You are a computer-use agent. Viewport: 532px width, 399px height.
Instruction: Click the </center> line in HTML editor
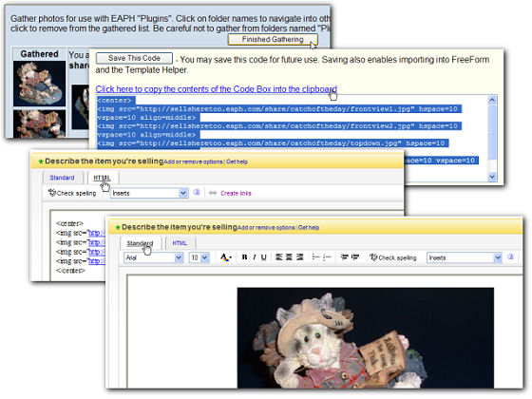pyautogui.click(x=70, y=271)
